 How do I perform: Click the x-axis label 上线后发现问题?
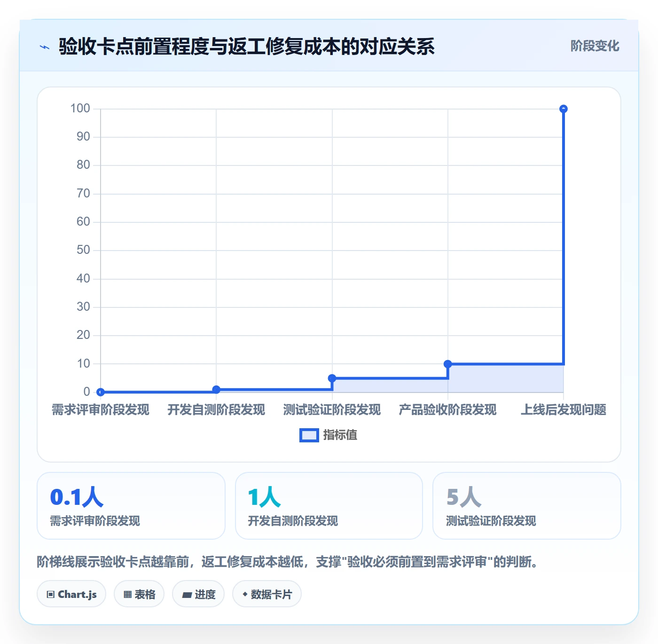point(563,410)
